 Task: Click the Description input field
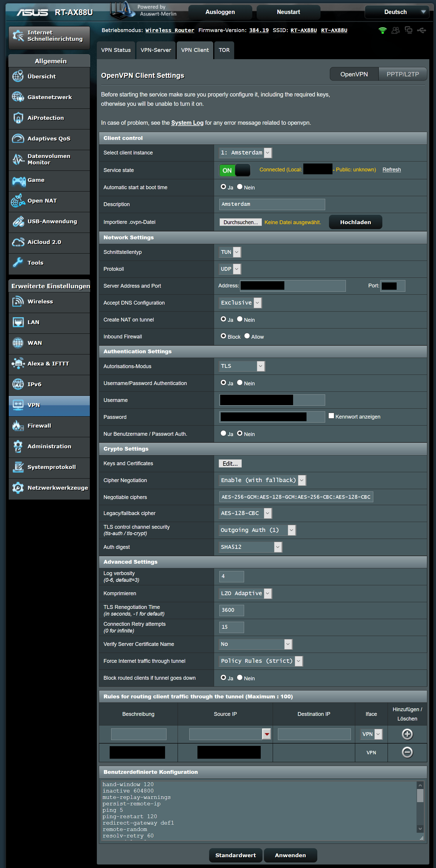(x=272, y=204)
